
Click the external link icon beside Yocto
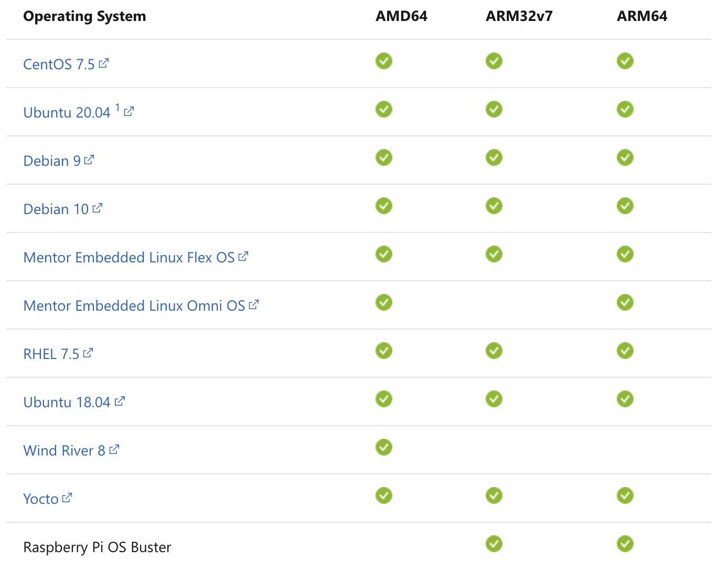(67, 498)
